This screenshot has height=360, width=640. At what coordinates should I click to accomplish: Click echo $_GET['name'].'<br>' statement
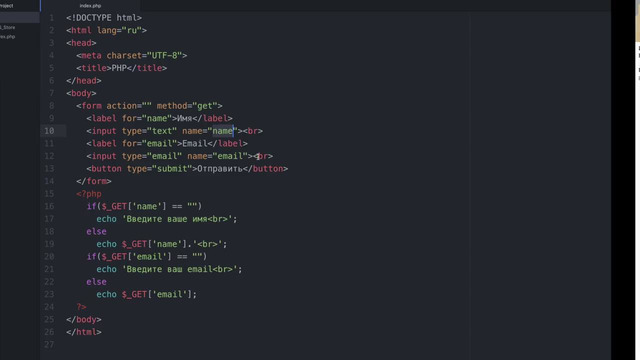point(162,244)
